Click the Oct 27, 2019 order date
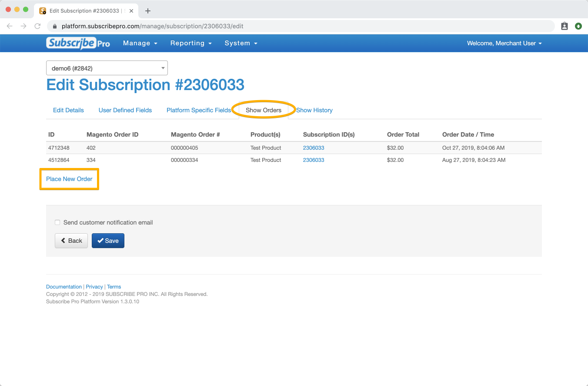 474,148
